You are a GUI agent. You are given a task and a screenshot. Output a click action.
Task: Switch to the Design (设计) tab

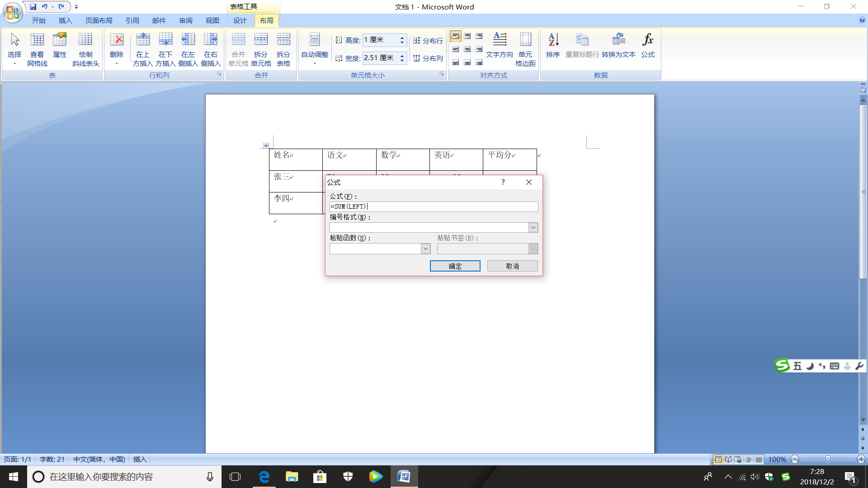[240, 21]
